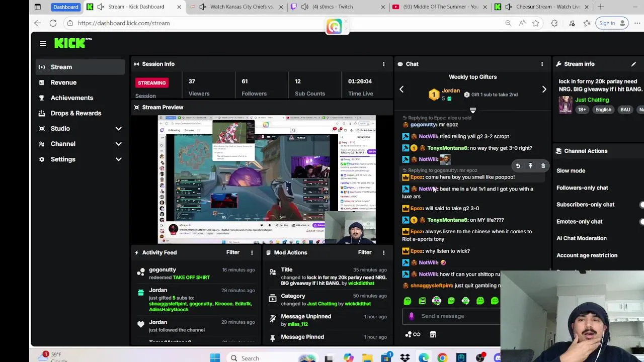Open OBS Studio from the taskbar
Viewport: 644px width, 362px height.
(480, 358)
